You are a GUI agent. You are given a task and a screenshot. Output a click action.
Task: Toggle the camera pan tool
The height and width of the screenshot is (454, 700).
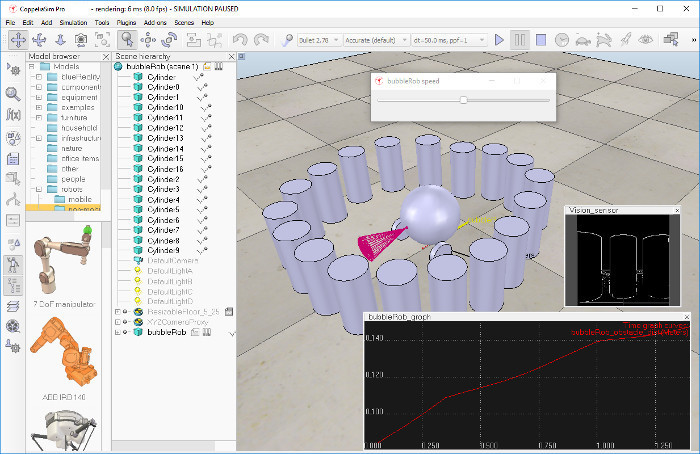[x=18, y=40]
